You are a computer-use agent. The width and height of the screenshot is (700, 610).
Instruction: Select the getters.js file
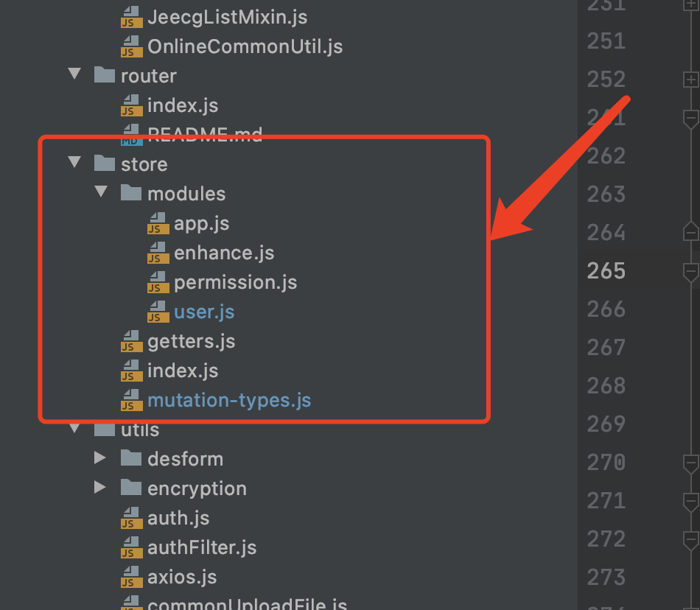(x=192, y=340)
